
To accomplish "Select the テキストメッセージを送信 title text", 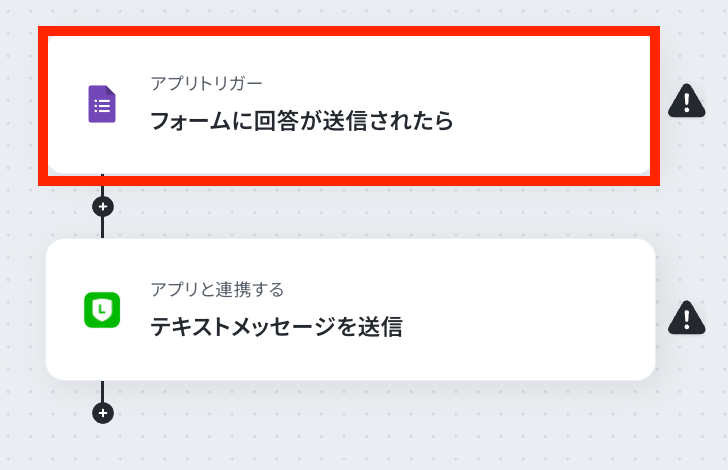I will click(276, 327).
